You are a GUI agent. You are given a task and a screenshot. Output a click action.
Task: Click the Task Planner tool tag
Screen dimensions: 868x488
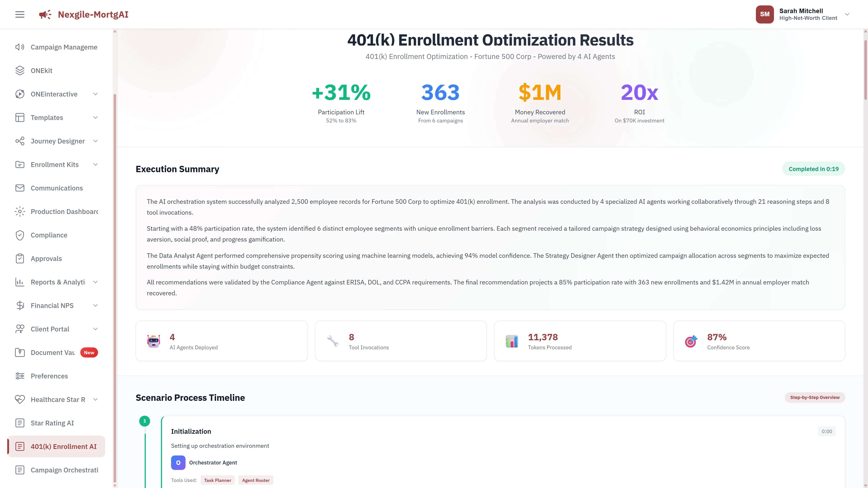coord(217,480)
